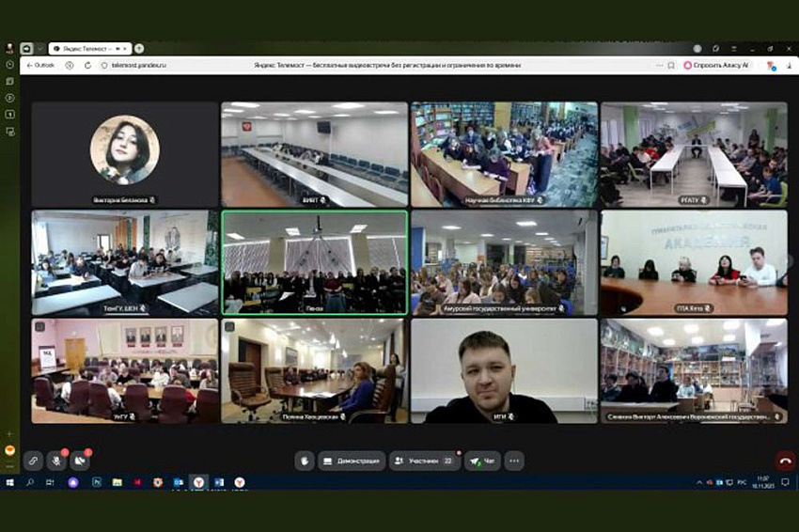Open Спросить Алису AI assistant
Image resolution: width=799 pixels, height=532 pixels.
pos(716,65)
